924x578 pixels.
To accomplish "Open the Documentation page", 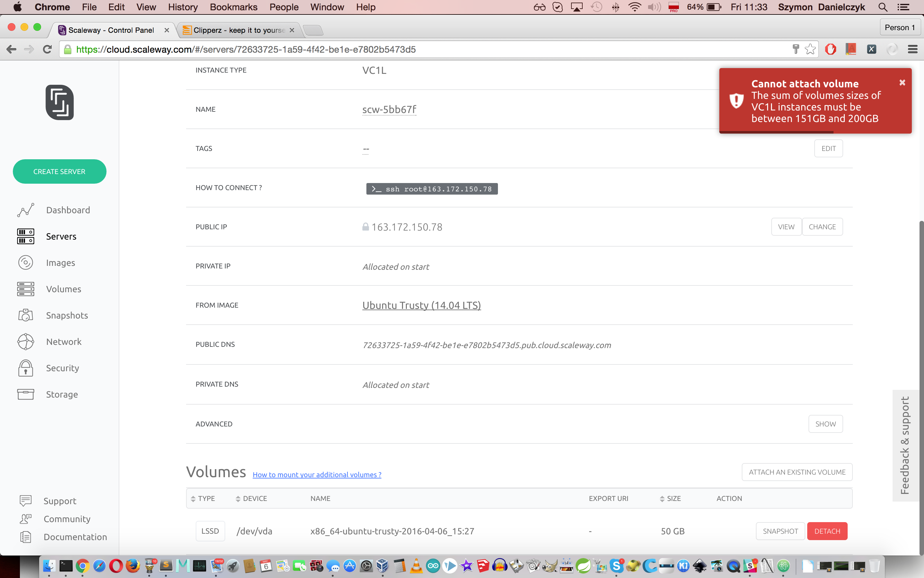I will (x=64, y=537).
